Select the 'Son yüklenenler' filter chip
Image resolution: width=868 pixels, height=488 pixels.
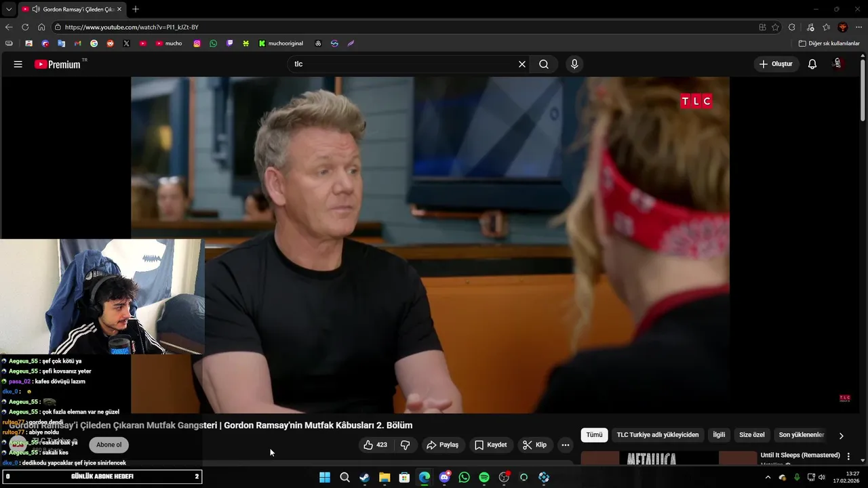802,435
